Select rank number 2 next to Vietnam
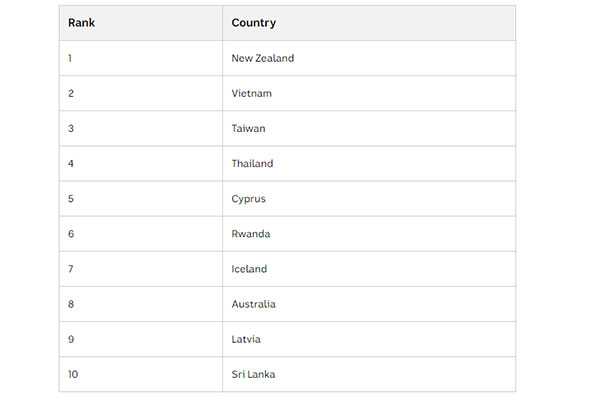600x400 pixels. pyautogui.click(x=71, y=93)
